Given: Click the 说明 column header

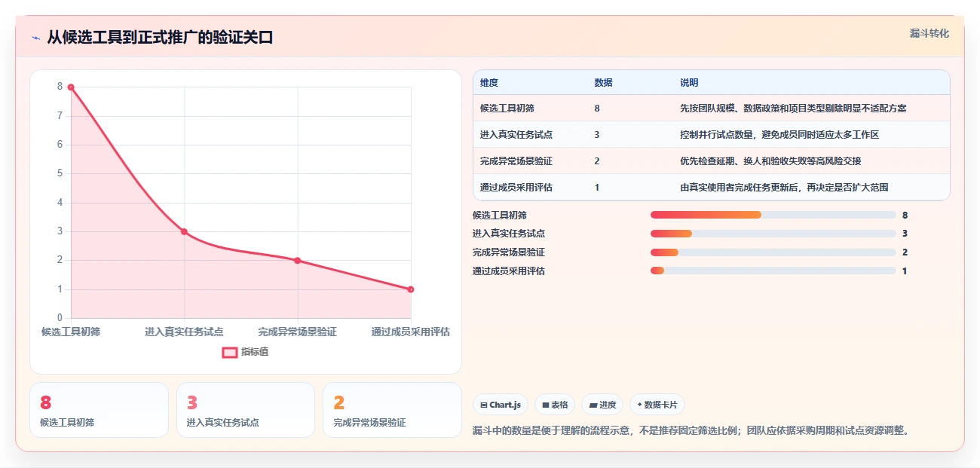Looking at the screenshot, I should [689, 83].
